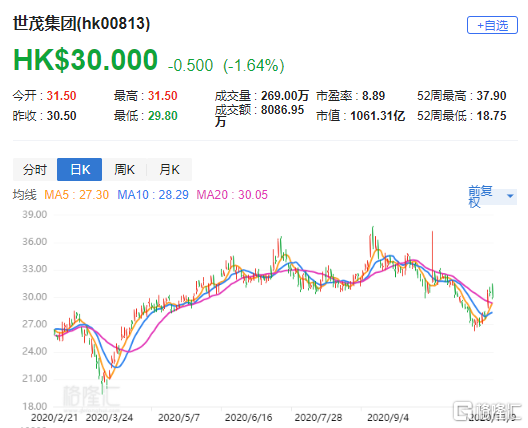Click the 世茂集团(hk00813) stock title
This screenshot has width=528, height=428.
click(81, 24)
